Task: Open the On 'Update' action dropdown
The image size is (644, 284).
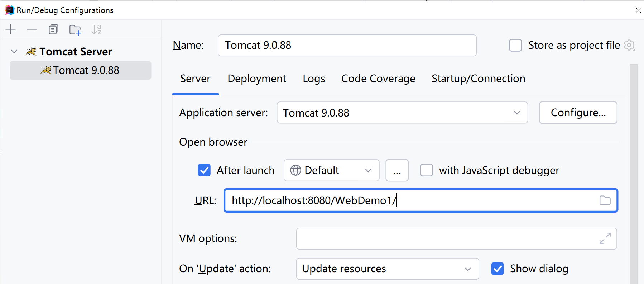Action: click(388, 269)
